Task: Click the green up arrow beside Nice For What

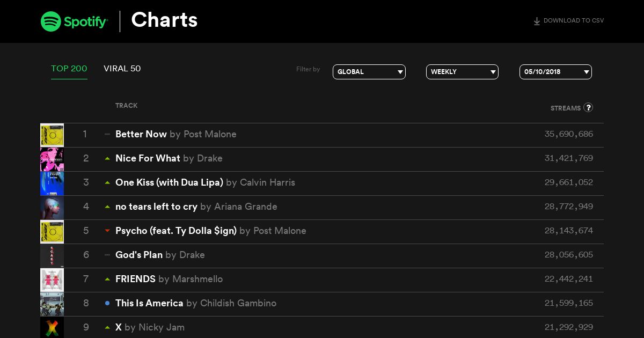Action: click(107, 158)
